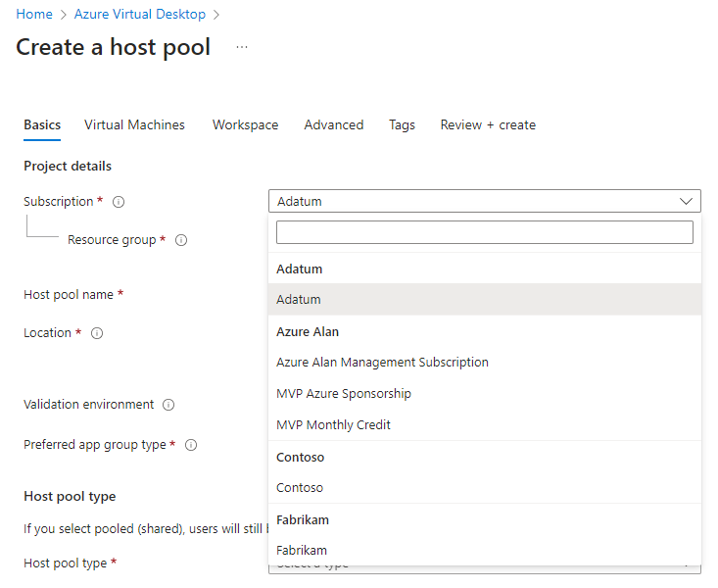
Task: Select the Contoso subscription option
Action: tap(300, 488)
